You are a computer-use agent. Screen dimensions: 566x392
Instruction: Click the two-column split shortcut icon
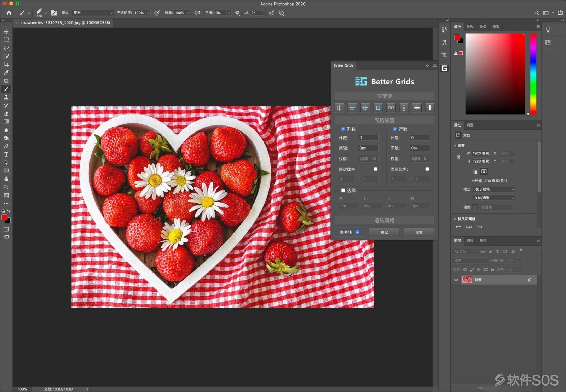coord(391,107)
